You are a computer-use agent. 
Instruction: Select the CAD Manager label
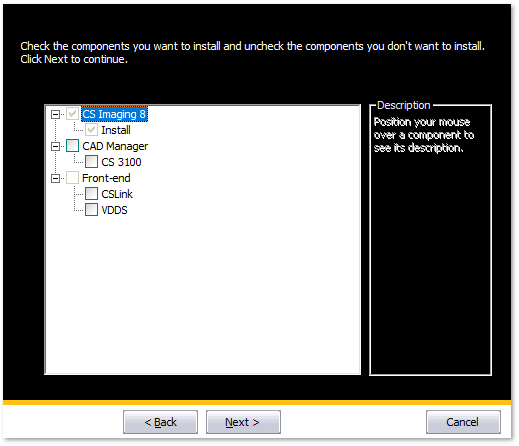click(115, 146)
